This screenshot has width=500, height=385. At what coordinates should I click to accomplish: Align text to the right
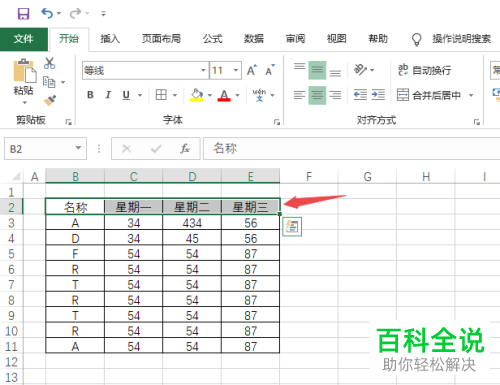335,95
